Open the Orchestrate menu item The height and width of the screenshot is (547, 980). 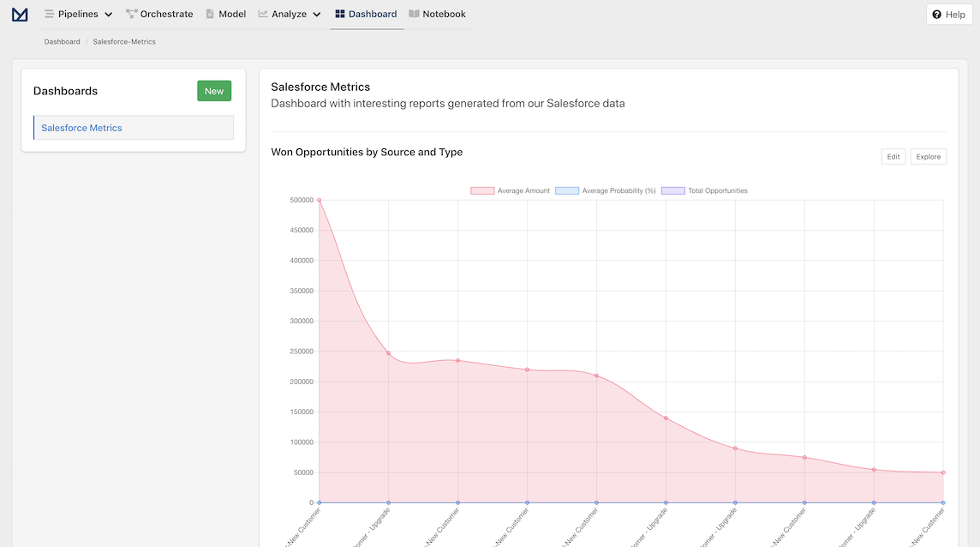[159, 14]
